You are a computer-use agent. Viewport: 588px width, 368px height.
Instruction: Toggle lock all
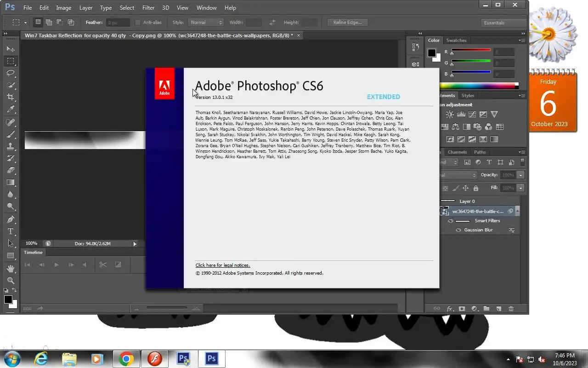[475, 188]
